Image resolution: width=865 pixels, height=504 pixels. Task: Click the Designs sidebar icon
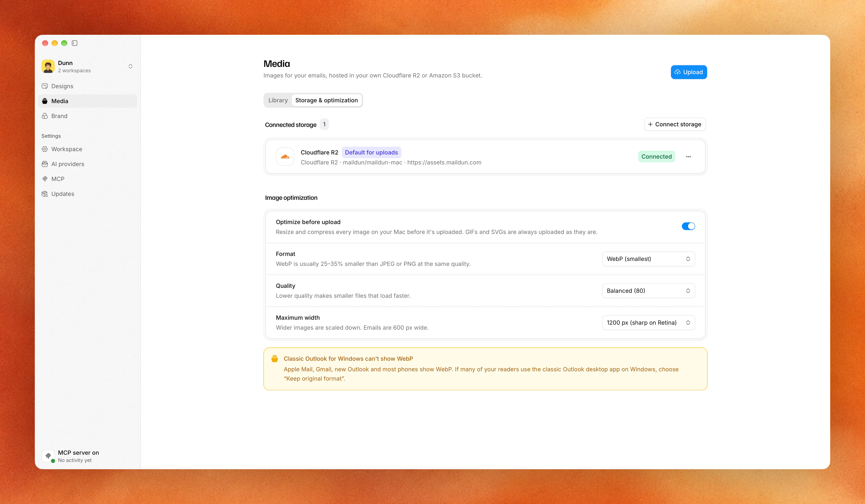45,86
